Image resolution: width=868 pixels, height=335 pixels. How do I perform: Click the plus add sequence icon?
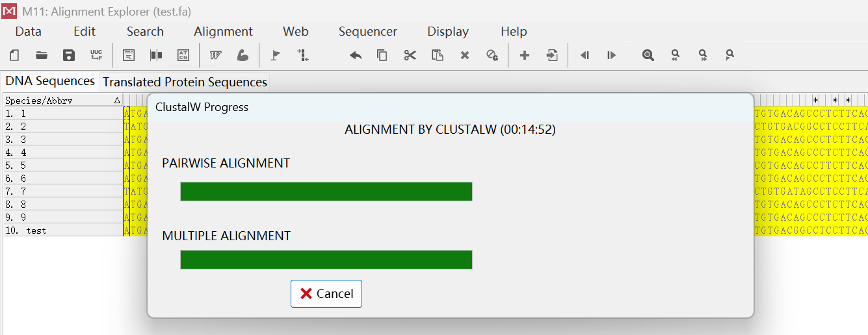(x=525, y=55)
